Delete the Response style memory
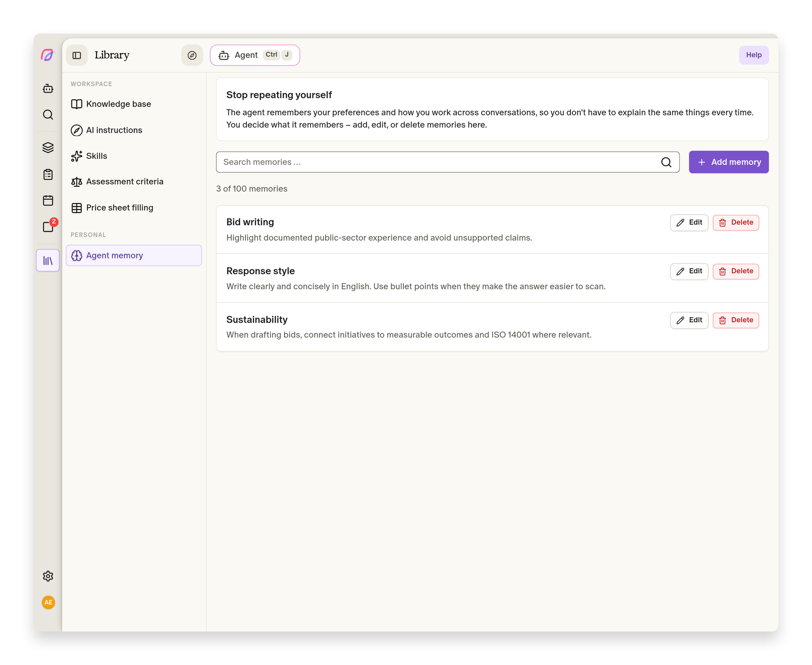The width and height of the screenshot is (812, 665). pyautogui.click(x=736, y=271)
